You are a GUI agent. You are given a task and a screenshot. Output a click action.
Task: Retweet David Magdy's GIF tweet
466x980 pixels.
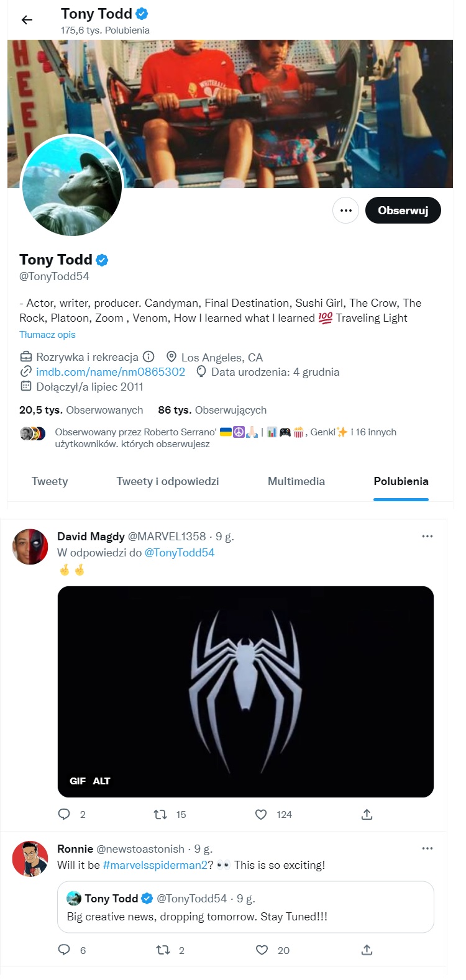tap(160, 814)
